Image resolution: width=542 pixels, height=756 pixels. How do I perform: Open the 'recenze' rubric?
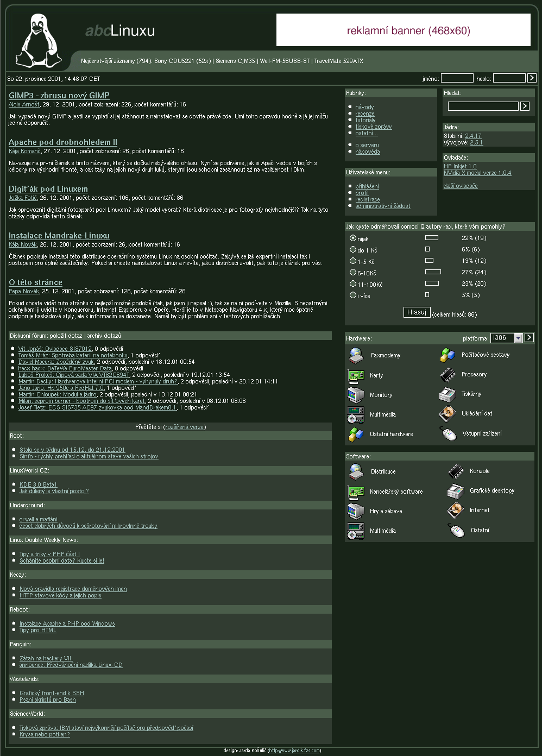click(365, 114)
